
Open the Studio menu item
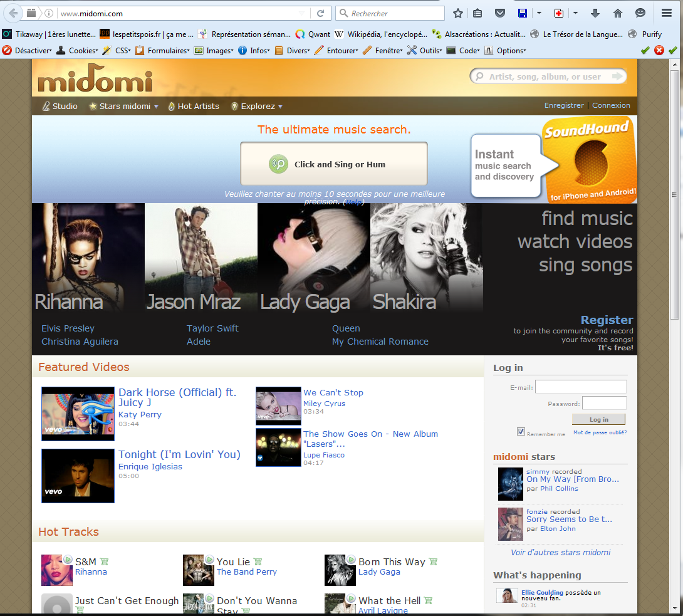point(61,107)
